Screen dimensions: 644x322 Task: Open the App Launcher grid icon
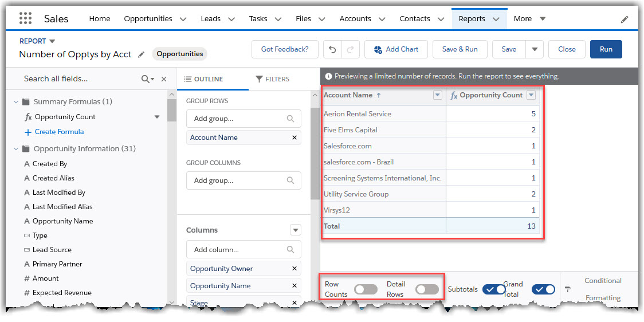[x=25, y=18]
